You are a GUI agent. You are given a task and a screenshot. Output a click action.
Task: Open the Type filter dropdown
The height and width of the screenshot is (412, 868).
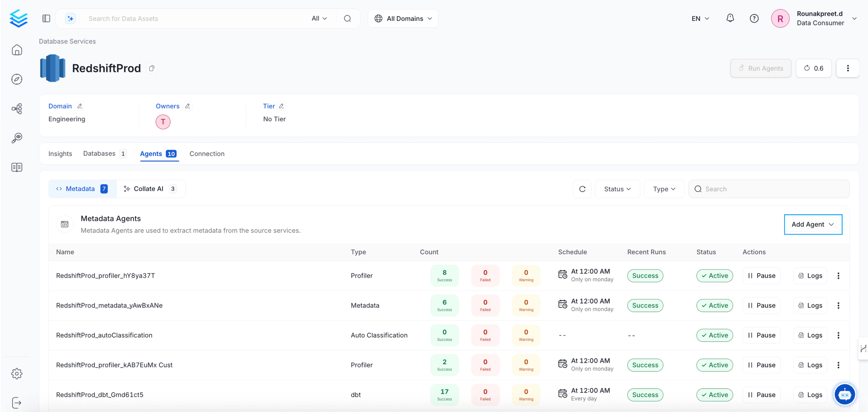664,189
